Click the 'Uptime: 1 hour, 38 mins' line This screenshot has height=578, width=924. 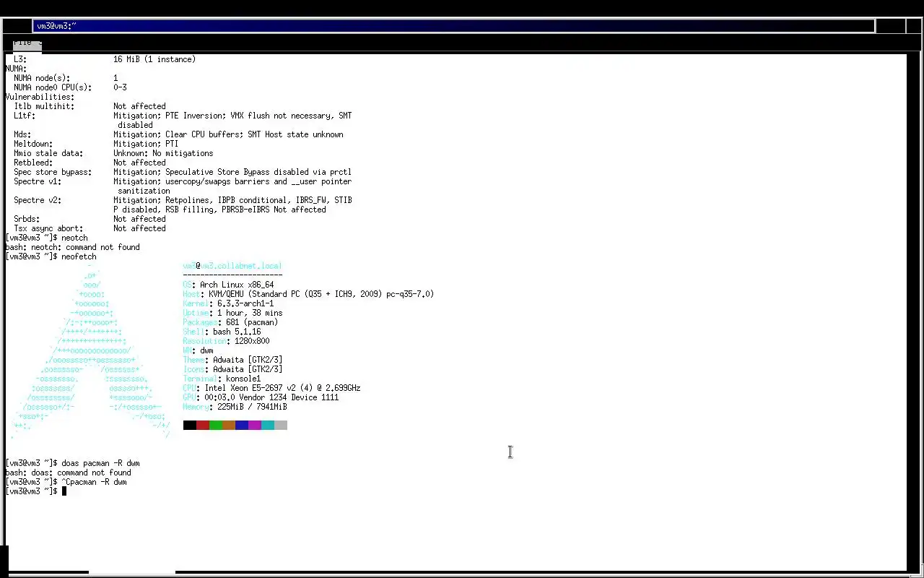point(232,313)
